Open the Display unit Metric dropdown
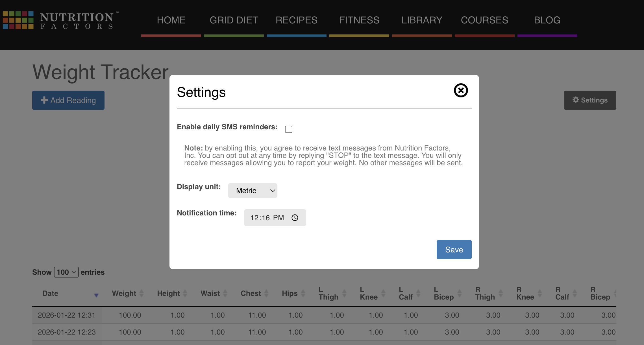This screenshot has width=644, height=345. click(252, 191)
